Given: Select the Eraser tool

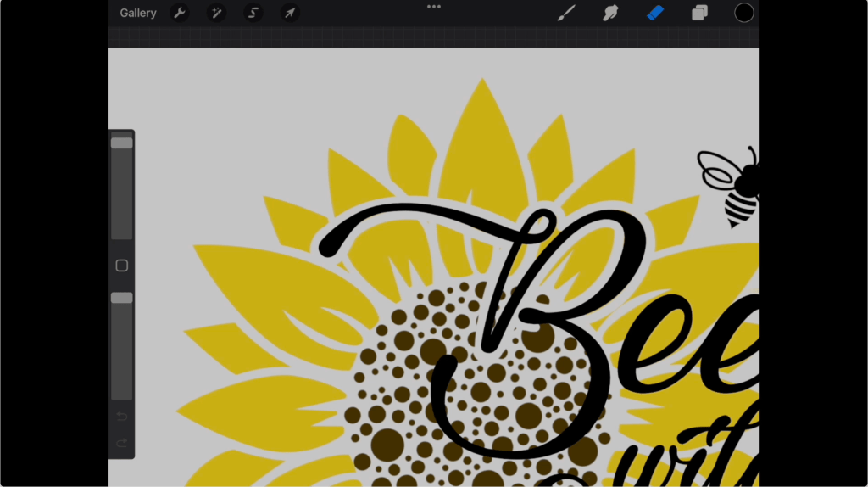Looking at the screenshot, I should tap(655, 13).
